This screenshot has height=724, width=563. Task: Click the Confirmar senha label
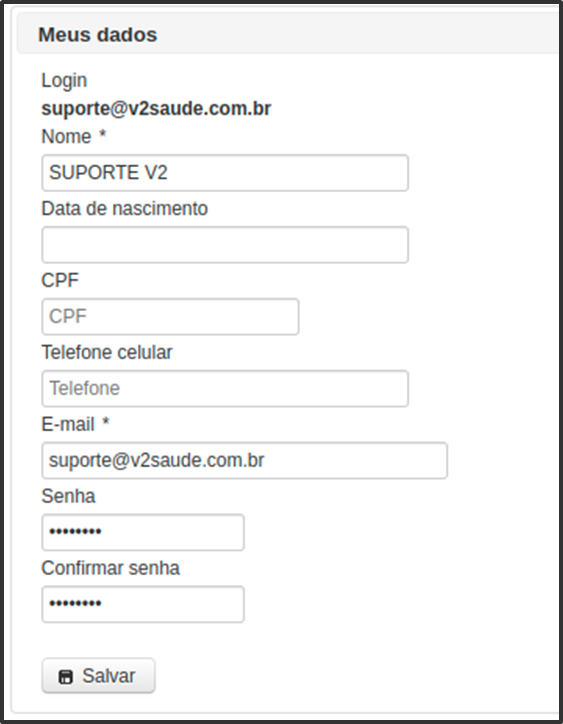[110, 568]
